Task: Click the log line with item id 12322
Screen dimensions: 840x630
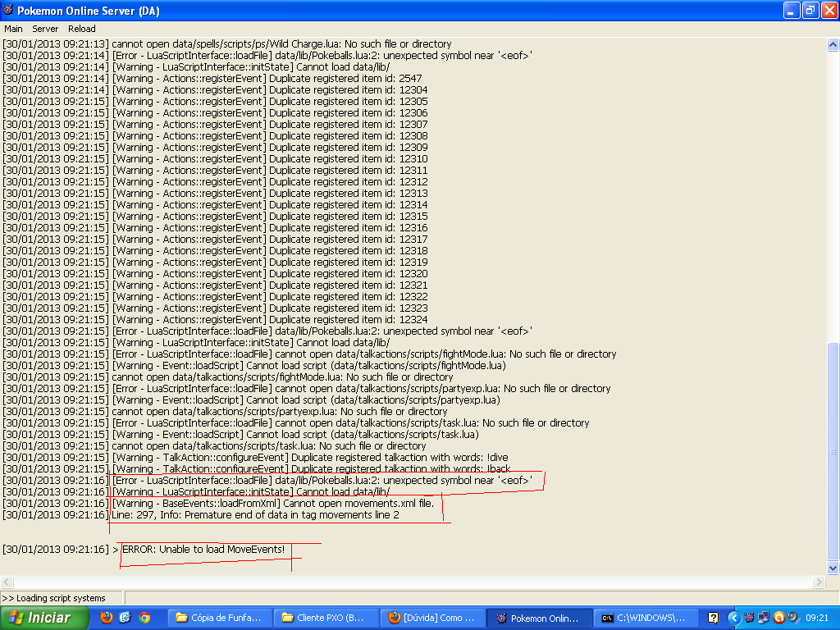Action: (x=216, y=297)
